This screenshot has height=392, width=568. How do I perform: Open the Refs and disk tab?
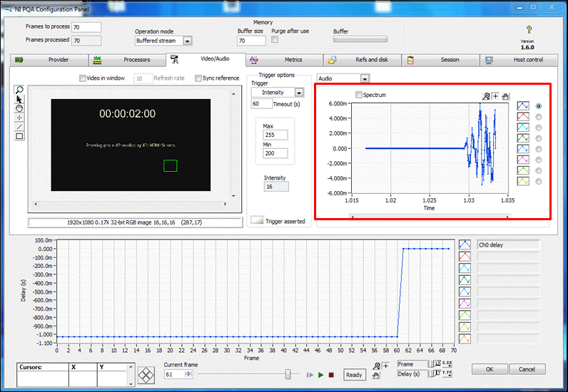point(362,60)
